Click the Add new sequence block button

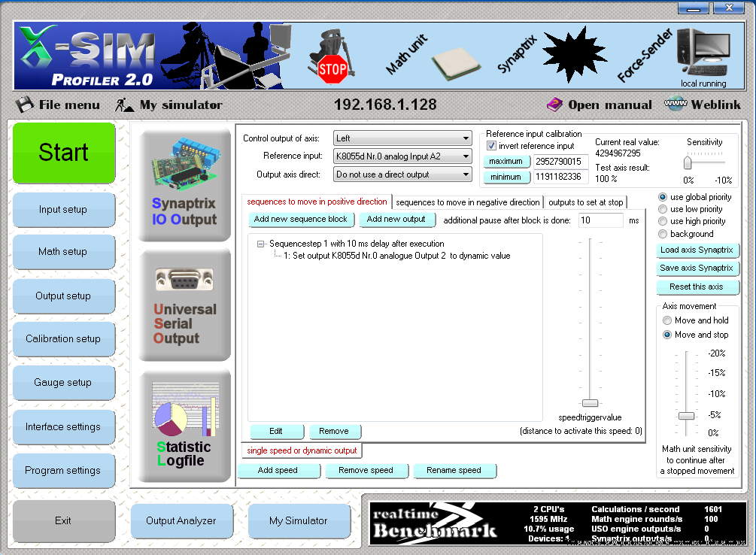pos(301,220)
